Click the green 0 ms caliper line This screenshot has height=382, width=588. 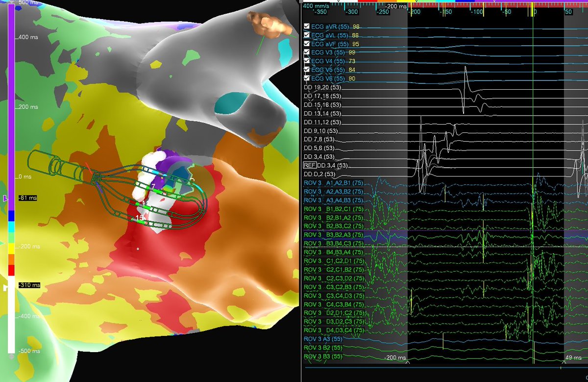[533, 196]
